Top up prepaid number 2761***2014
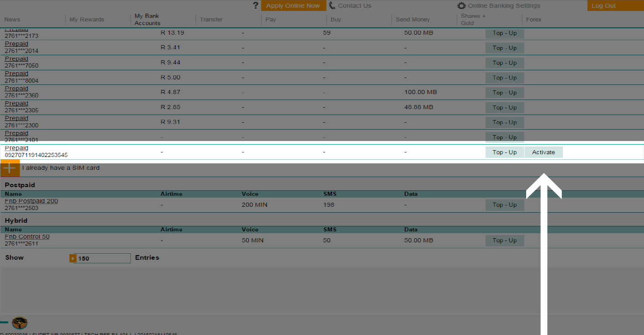Screen dimensions: 644x335 pyautogui.click(x=505, y=48)
